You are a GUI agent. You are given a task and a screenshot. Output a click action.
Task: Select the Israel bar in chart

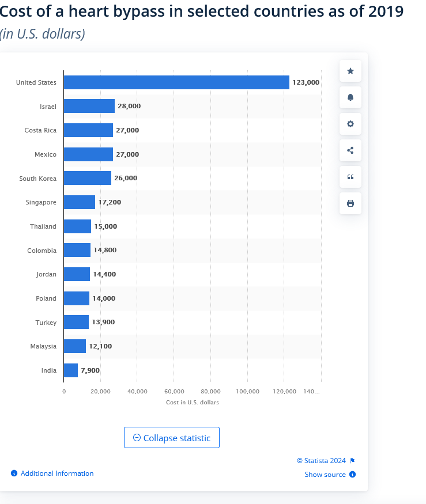coord(89,106)
